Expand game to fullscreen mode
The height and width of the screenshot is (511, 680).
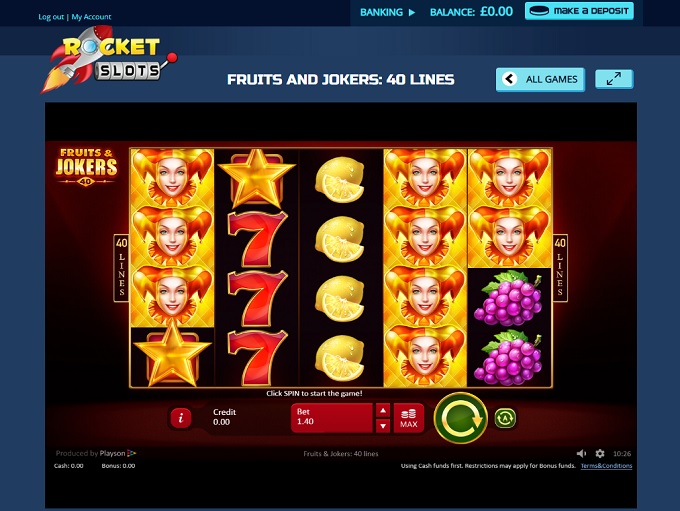pos(614,79)
